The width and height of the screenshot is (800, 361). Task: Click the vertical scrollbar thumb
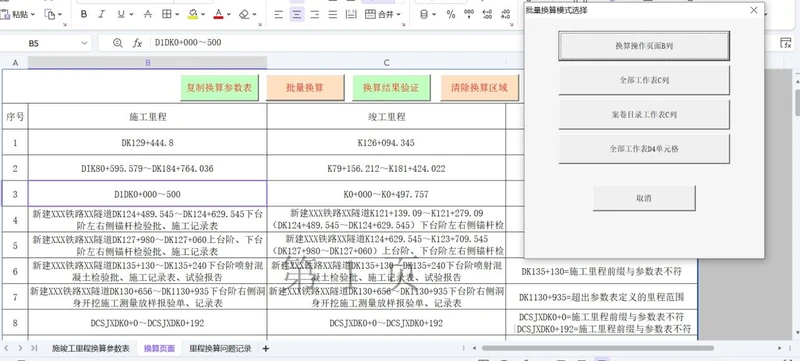(x=797, y=104)
